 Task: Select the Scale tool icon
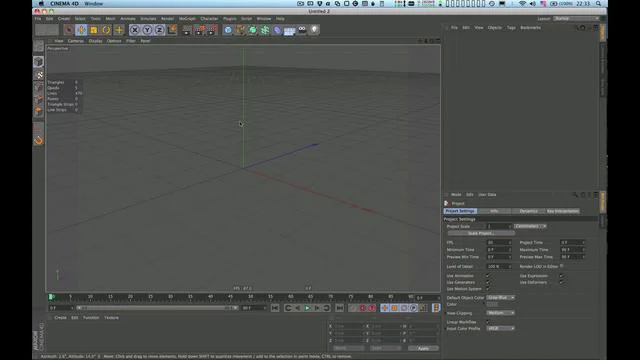(x=94, y=30)
